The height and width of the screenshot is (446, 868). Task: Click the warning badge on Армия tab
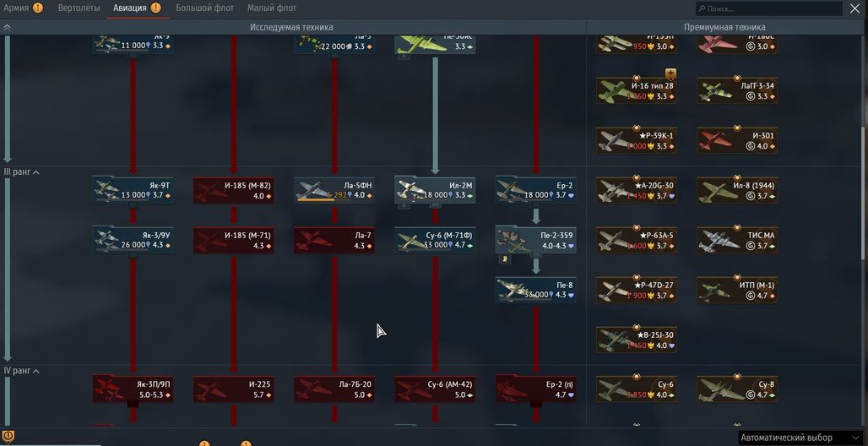[38, 8]
